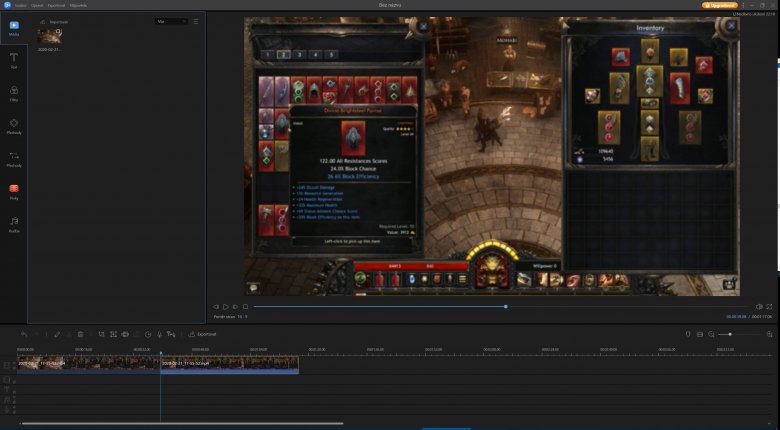Click the video track icon
This screenshot has height=430, width=780.
coord(7,365)
